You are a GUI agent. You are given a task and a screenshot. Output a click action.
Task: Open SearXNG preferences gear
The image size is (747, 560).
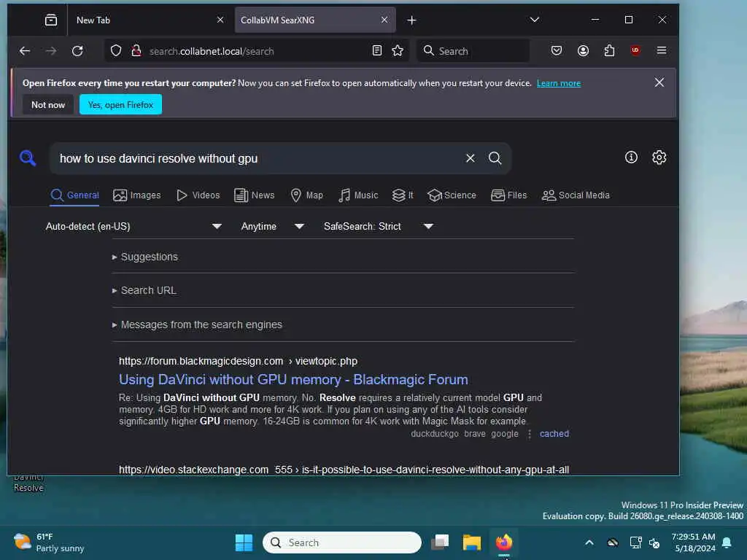click(659, 157)
